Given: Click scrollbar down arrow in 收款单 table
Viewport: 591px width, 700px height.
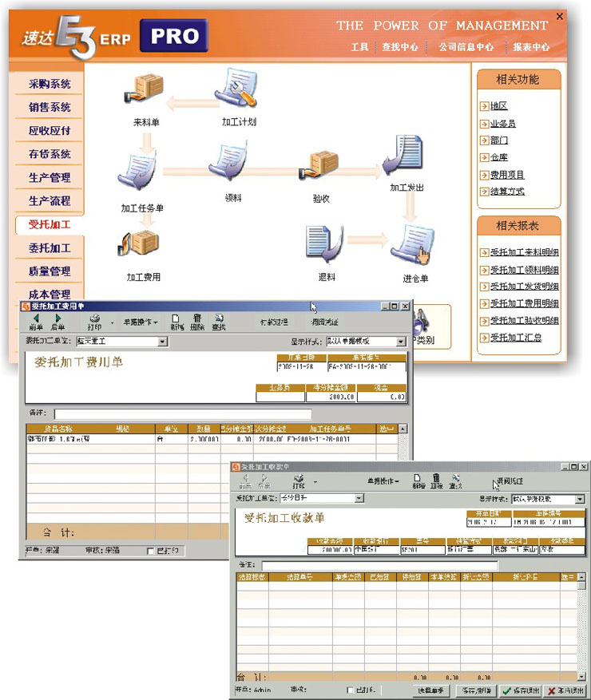Looking at the screenshot, I should (581, 677).
